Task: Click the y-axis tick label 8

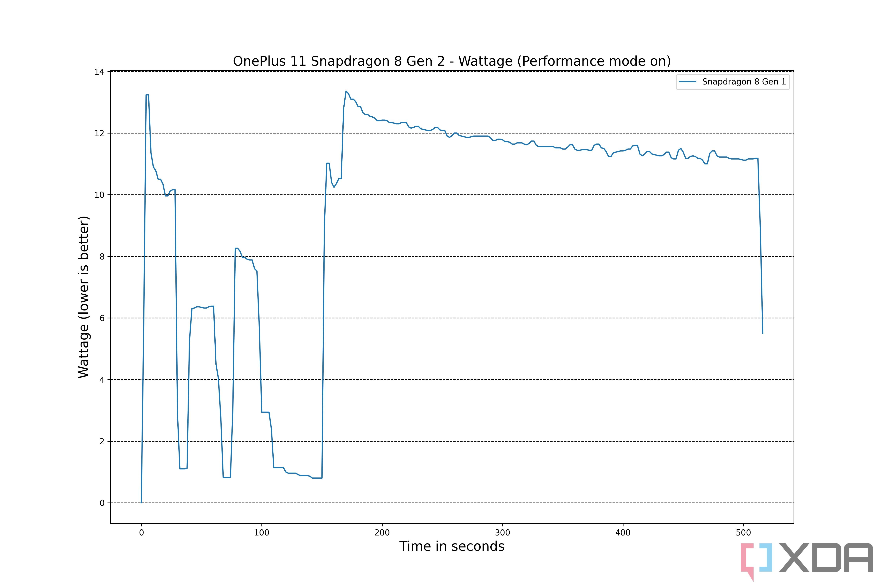Action: pyautogui.click(x=102, y=257)
